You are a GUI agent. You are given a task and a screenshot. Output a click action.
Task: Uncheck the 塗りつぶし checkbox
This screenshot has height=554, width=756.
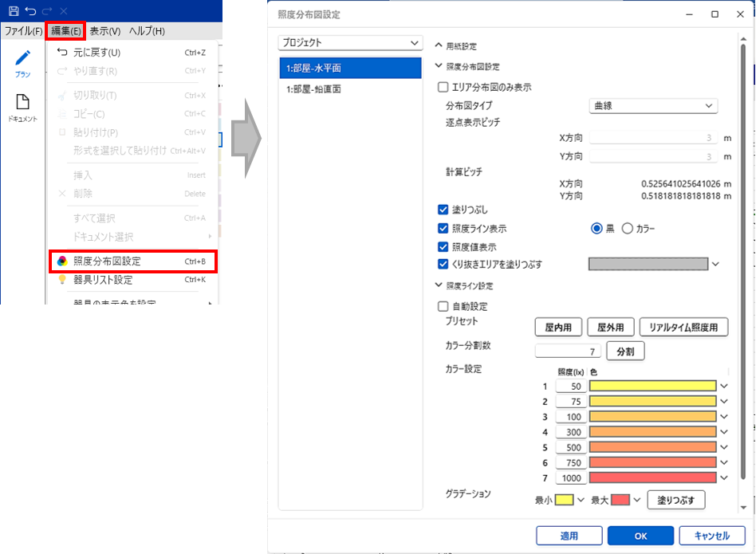[443, 210]
